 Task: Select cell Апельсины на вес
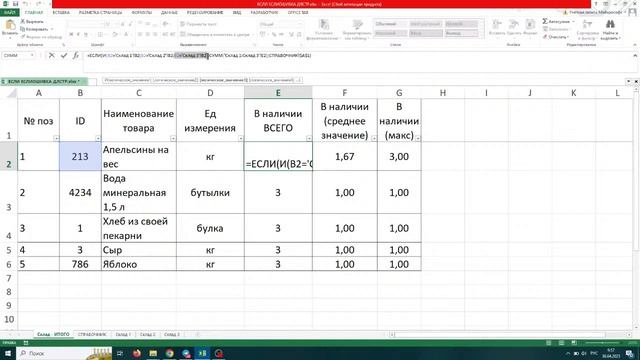139,156
